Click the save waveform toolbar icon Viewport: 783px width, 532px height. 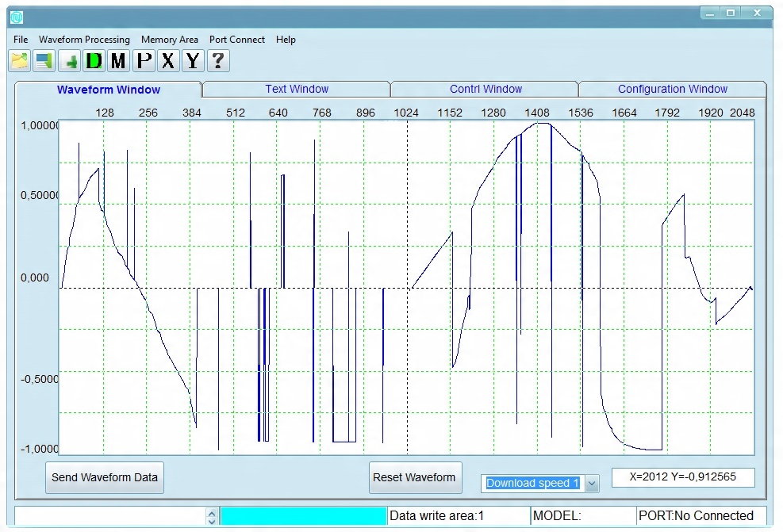tap(44, 60)
